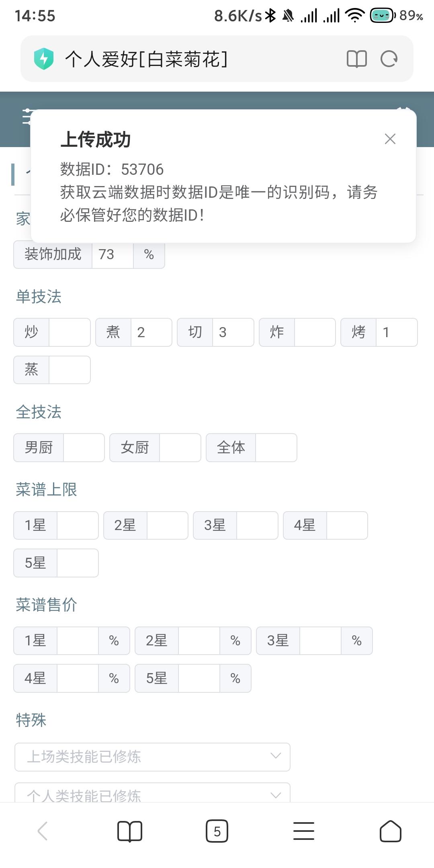
Task: Show the 5 open browser tabs
Action: pyautogui.click(x=217, y=831)
